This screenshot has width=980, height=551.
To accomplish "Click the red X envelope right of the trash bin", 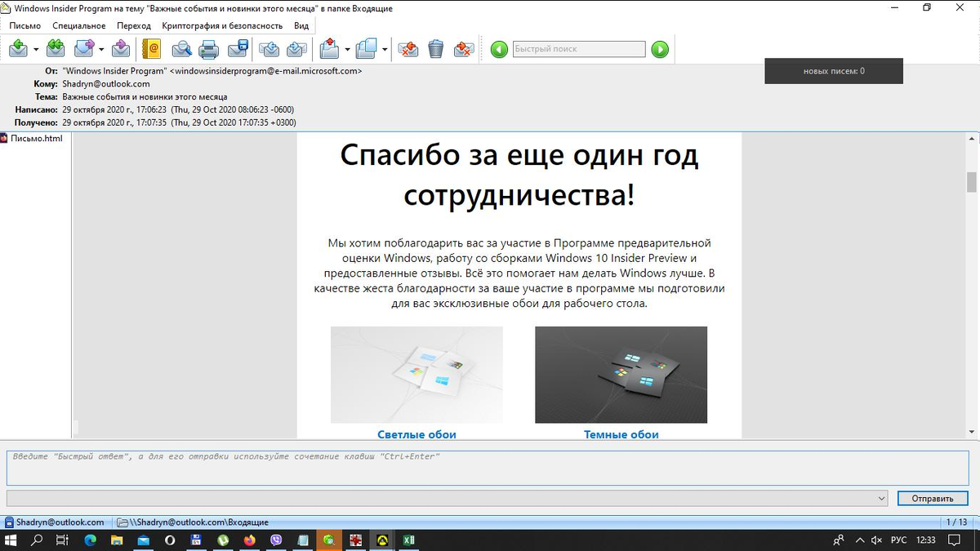I will click(x=464, y=49).
